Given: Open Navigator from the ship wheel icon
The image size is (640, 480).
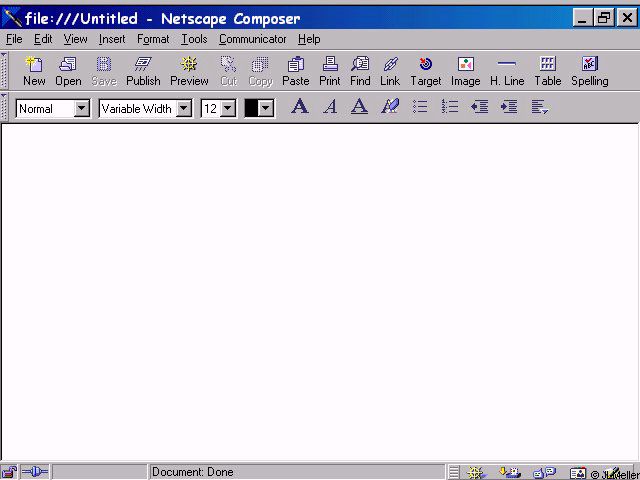Looking at the screenshot, I should (x=476, y=473).
